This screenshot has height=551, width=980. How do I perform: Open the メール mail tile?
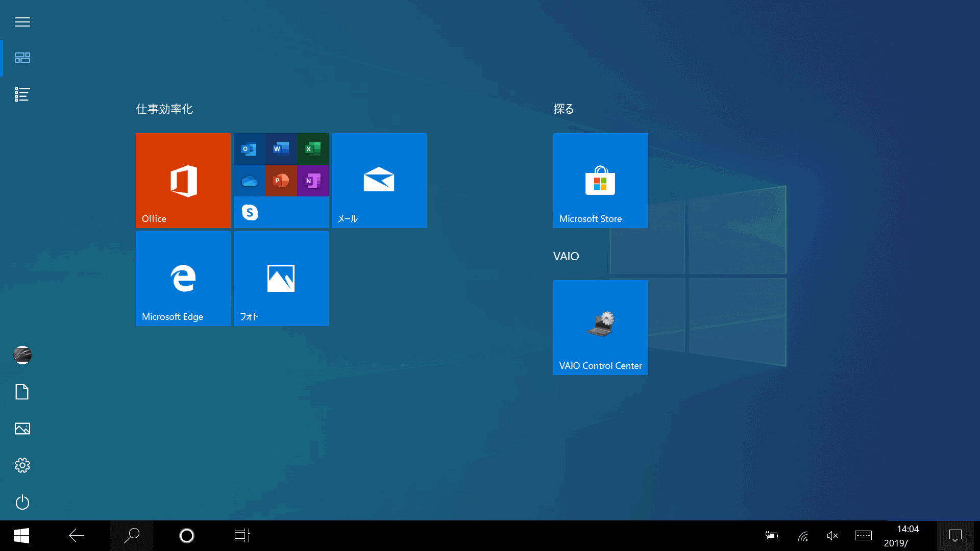(x=379, y=181)
